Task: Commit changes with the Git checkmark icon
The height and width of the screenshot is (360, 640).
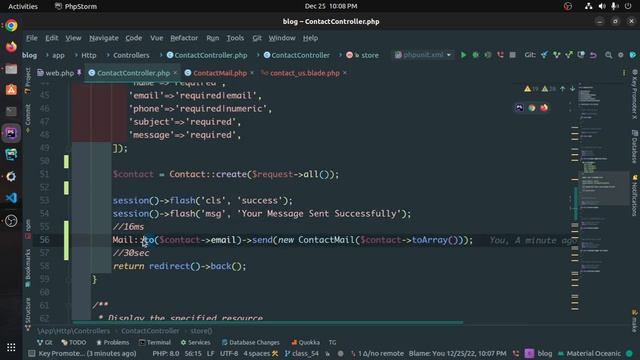Action: click(556, 55)
